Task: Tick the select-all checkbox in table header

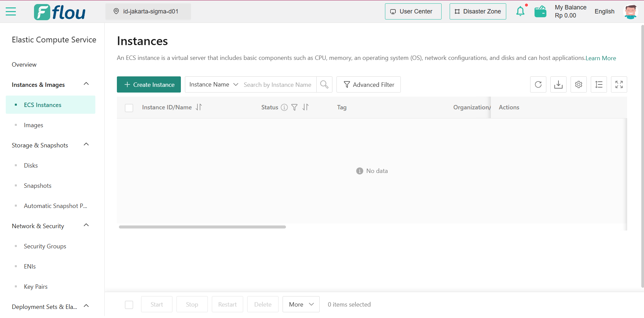Action: (129, 108)
